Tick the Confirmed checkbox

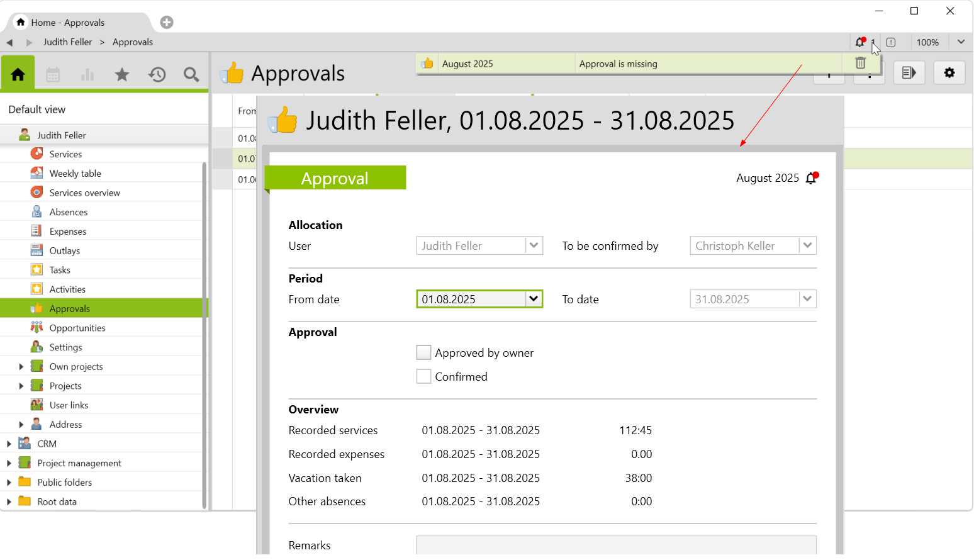(424, 377)
